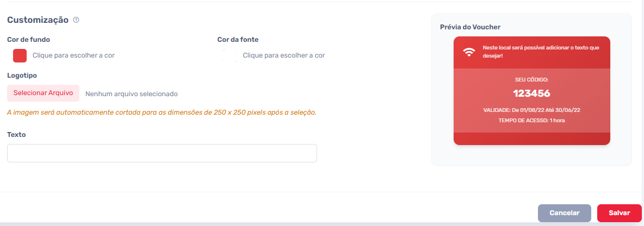Click 'Clique para escolher a cor' under Cor de fundo
Viewport: 644px width, 226px height.
pyautogui.click(x=73, y=55)
